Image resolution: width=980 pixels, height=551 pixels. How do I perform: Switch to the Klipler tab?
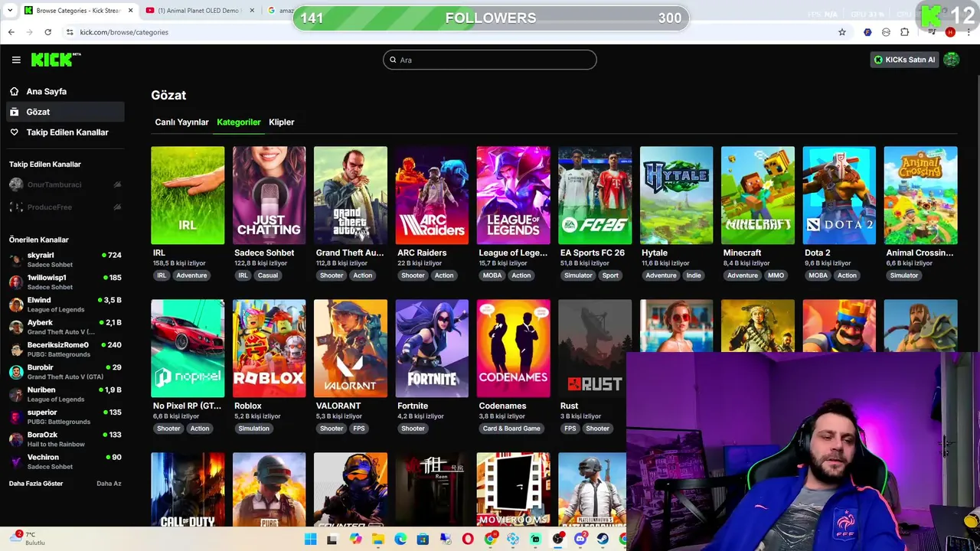click(x=282, y=122)
